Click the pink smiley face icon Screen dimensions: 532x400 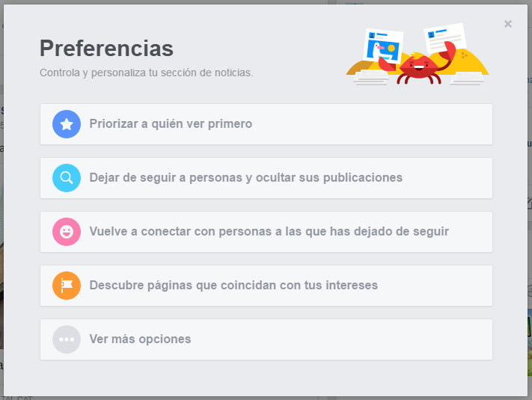coord(67,232)
